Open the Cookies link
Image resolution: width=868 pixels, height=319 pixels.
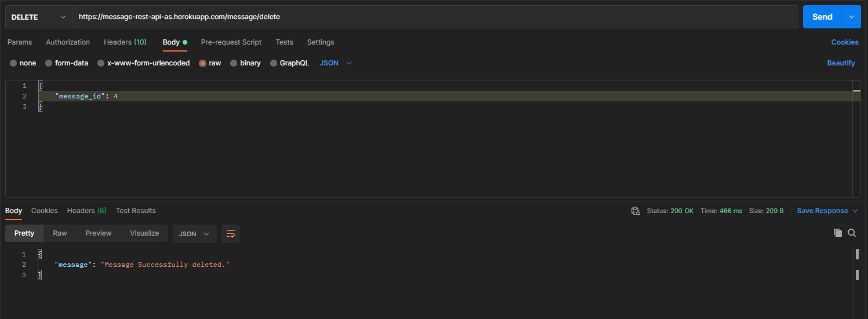pyautogui.click(x=845, y=42)
